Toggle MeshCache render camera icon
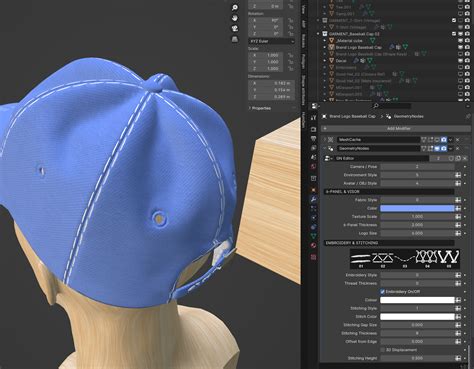The height and width of the screenshot is (369, 474). point(444,140)
